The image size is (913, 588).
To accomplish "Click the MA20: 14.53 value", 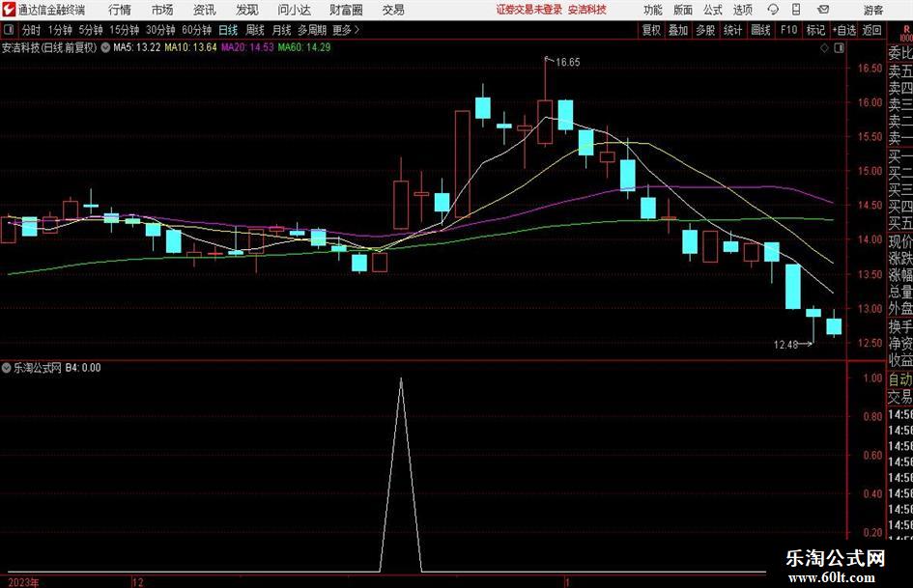I will [247, 47].
